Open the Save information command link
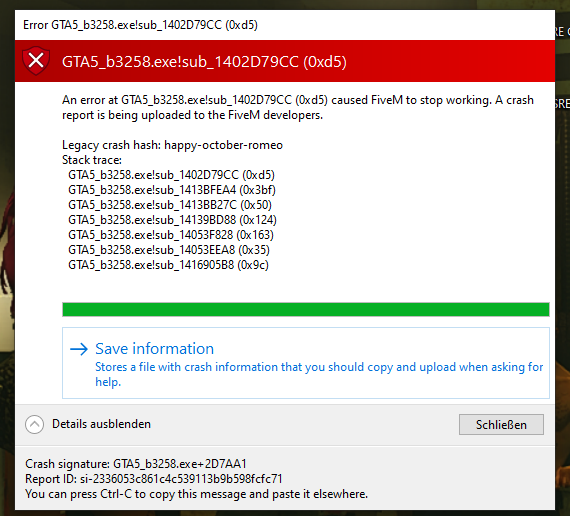Image resolution: width=570 pixels, height=516 pixels. click(306, 363)
